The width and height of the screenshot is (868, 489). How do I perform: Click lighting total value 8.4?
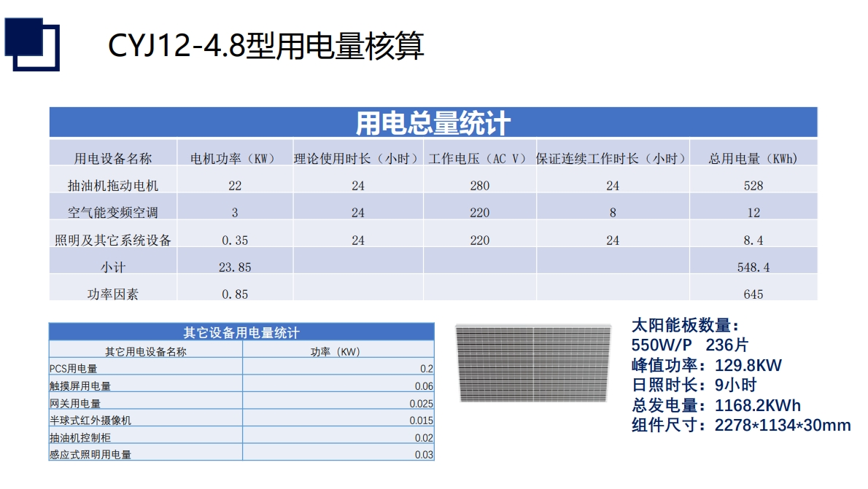pyautogui.click(x=753, y=240)
